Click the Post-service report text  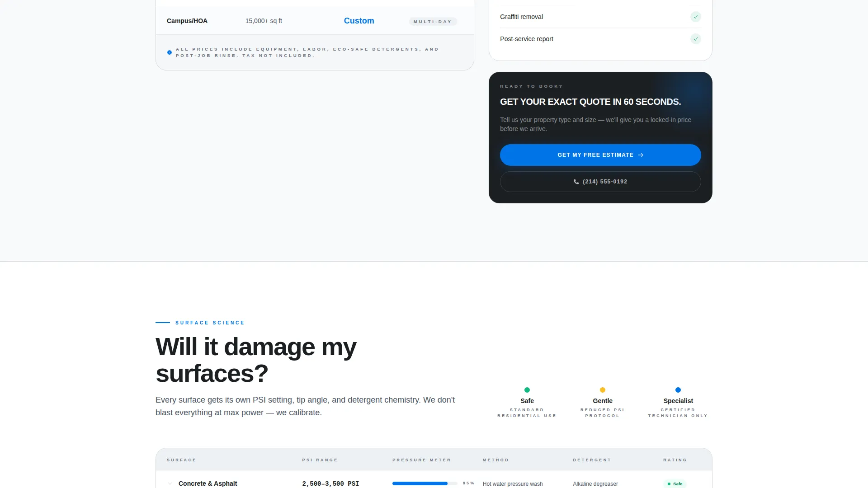527,39
